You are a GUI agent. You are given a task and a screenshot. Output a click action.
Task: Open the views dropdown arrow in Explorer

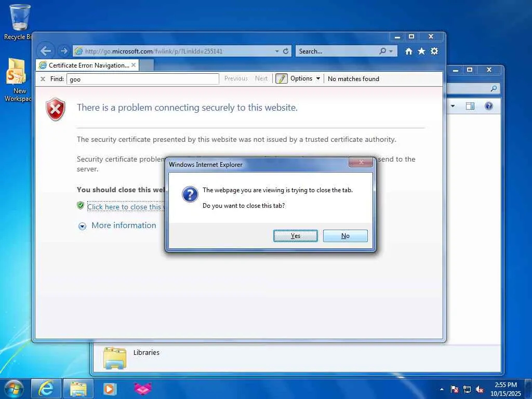[x=453, y=106]
